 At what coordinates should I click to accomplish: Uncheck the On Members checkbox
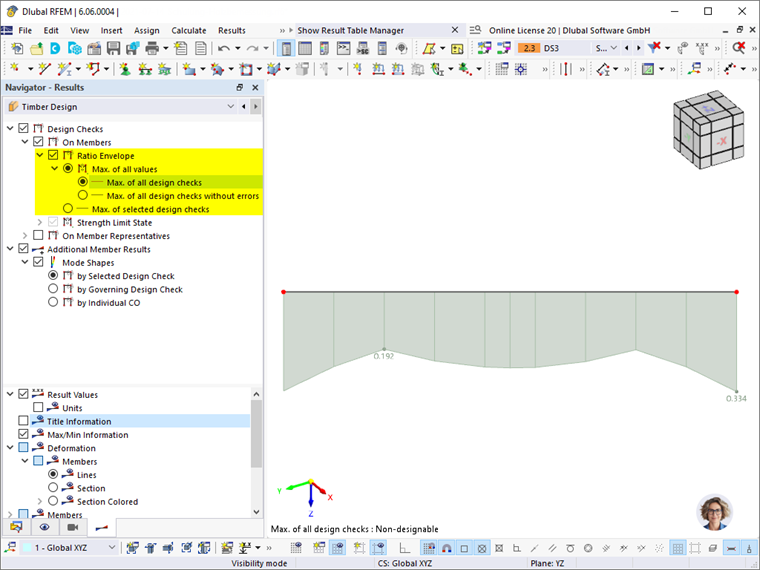(38, 142)
